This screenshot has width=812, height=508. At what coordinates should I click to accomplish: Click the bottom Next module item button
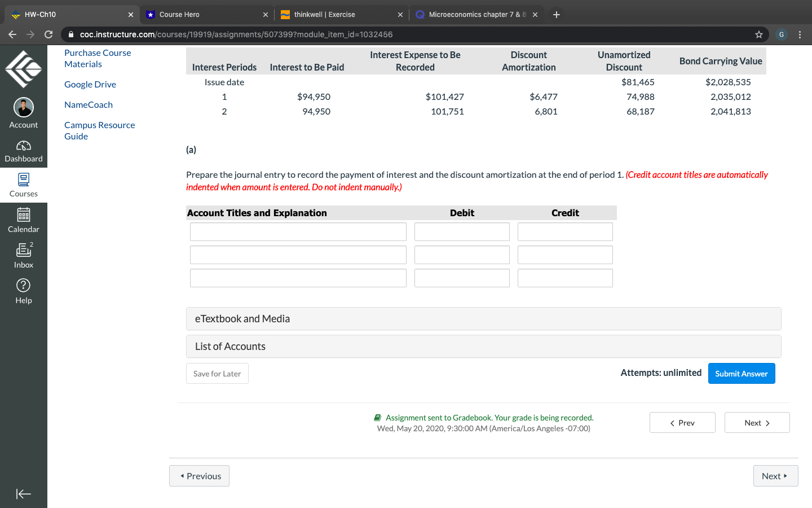click(775, 476)
